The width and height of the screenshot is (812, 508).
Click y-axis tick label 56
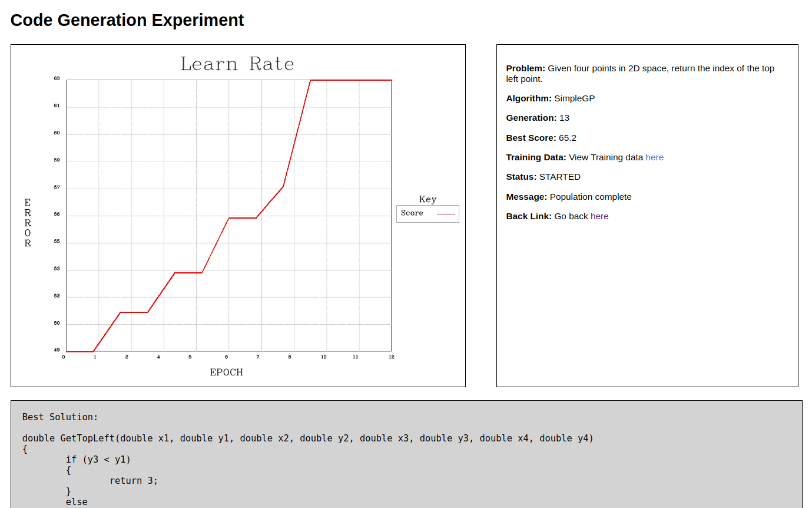pos(57,215)
